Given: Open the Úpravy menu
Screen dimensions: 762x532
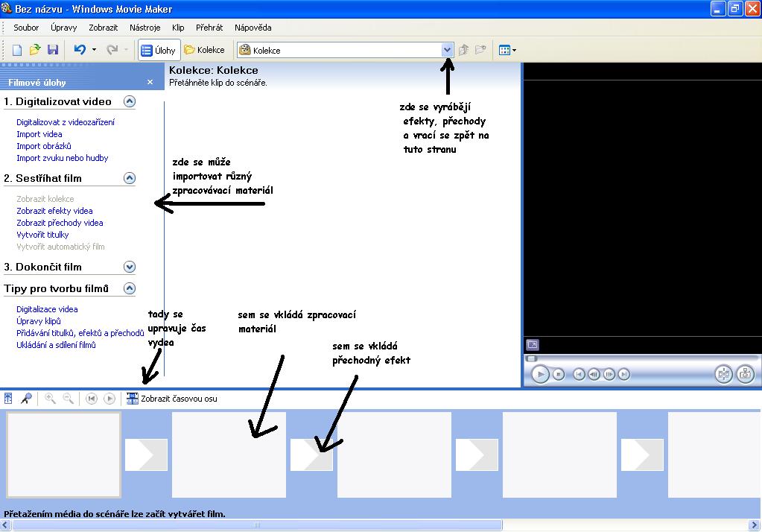Looking at the screenshot, I should [63, 28].
